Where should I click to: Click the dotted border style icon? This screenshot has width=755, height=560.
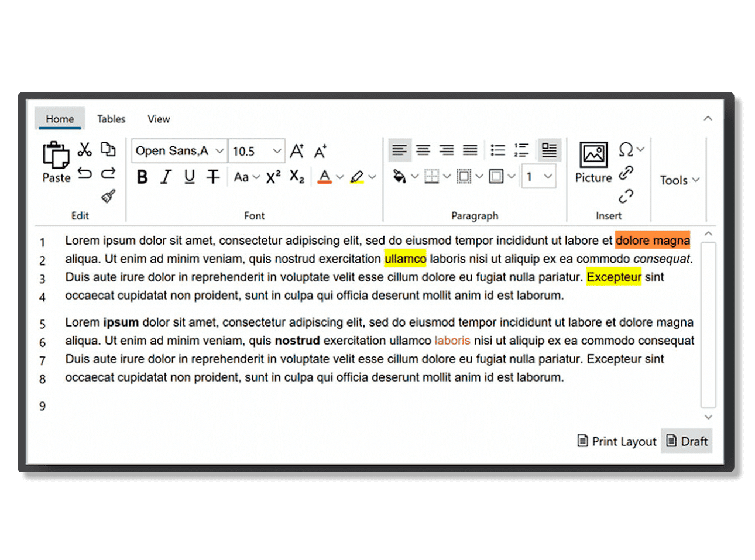click(x=464, y=176)
